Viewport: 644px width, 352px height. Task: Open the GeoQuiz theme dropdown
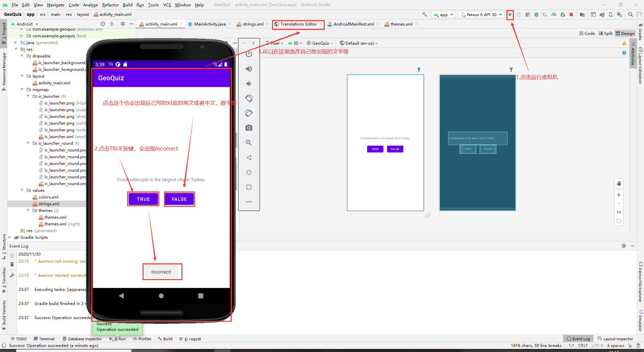click(320, 43)
